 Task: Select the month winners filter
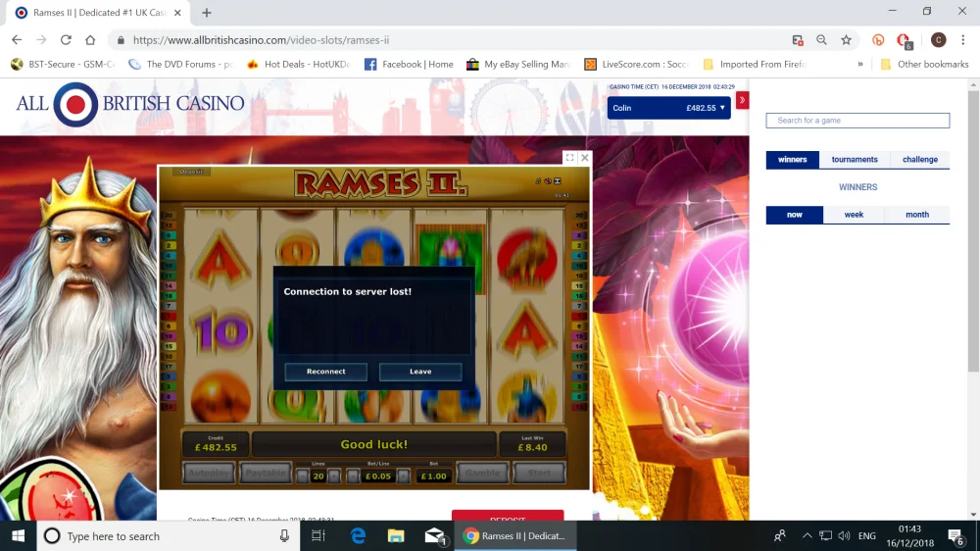click(x=917, y=215)
